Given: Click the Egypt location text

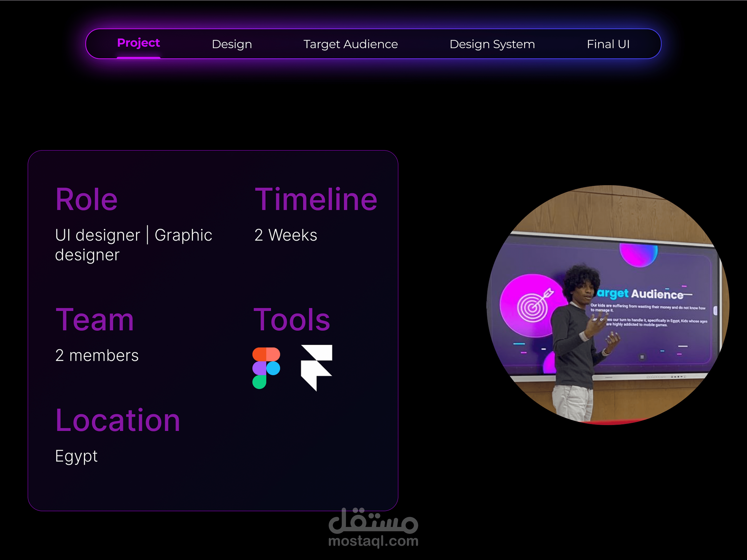Looking at the screenshot, I should click(x=76, y=456).
